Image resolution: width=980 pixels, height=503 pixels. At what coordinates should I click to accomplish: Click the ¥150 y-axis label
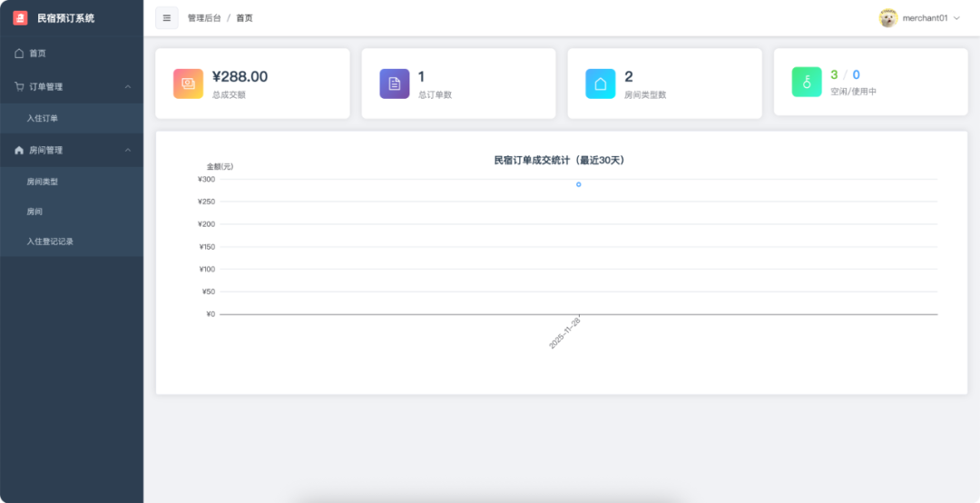click(x=206, y=246)
